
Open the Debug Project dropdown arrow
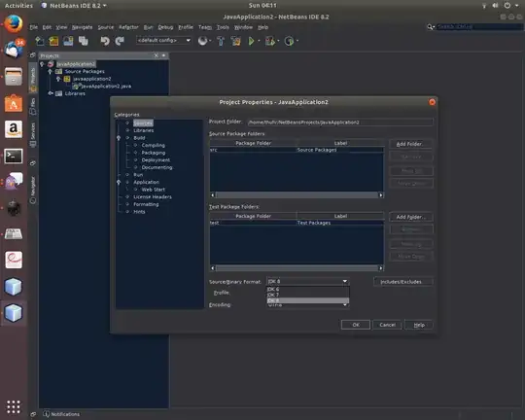(278, 41)
